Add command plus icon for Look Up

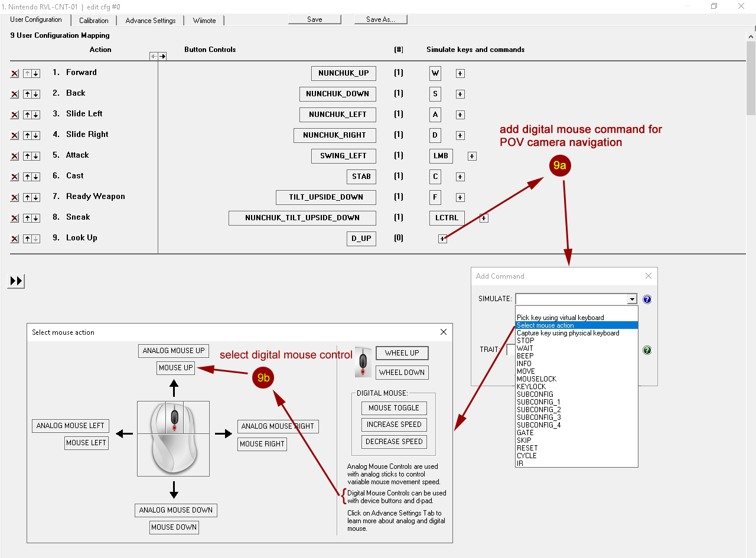442,239
